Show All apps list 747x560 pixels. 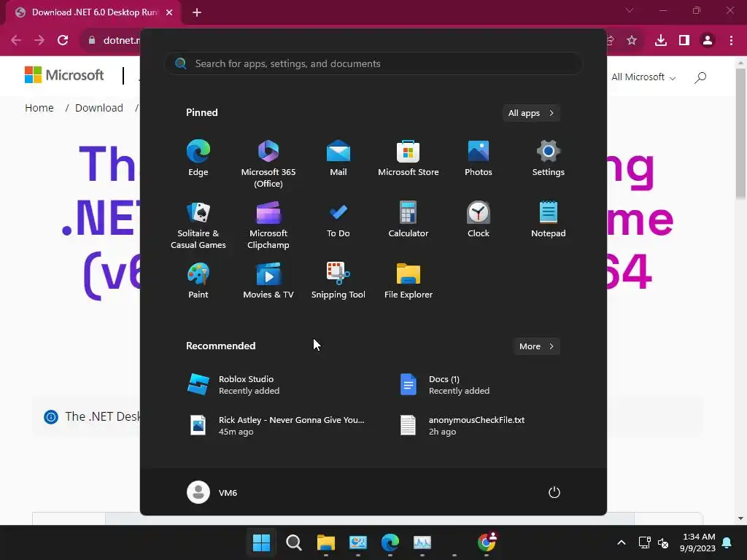(x=531, y=113)
